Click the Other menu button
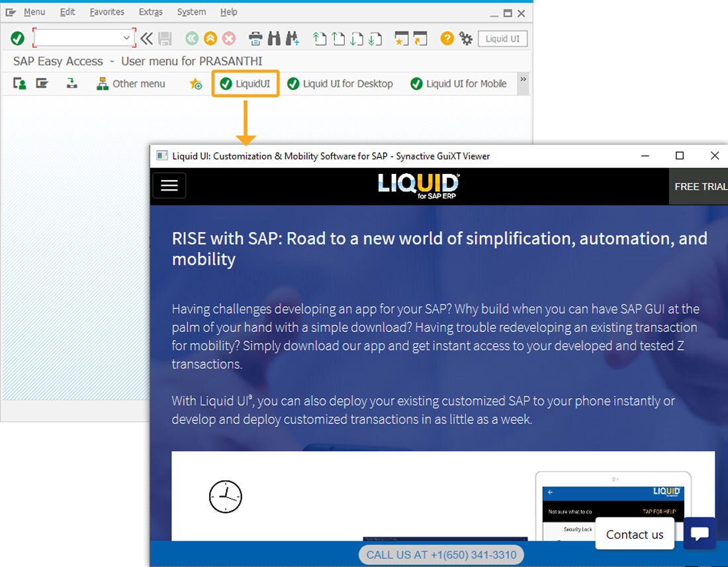 131,83
